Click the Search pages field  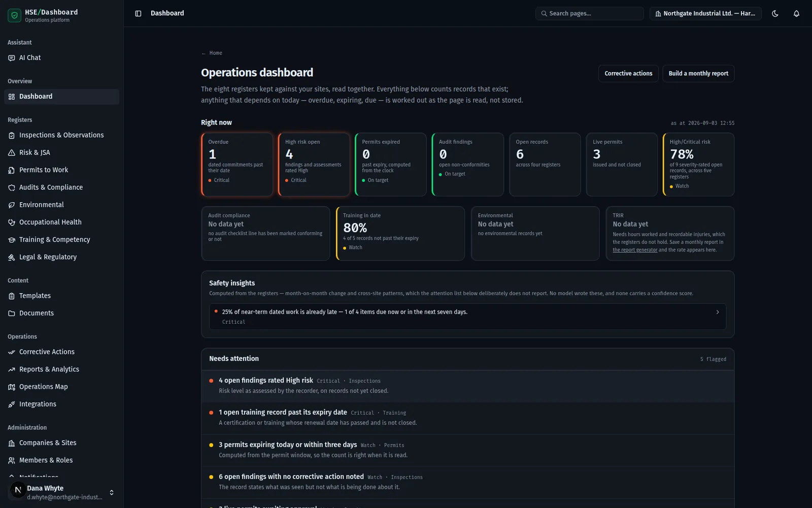(589, 14)
